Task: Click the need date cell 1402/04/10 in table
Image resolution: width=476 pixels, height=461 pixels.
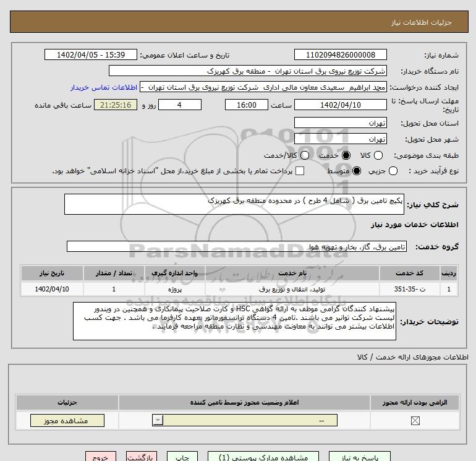Action: click(52, 289)
